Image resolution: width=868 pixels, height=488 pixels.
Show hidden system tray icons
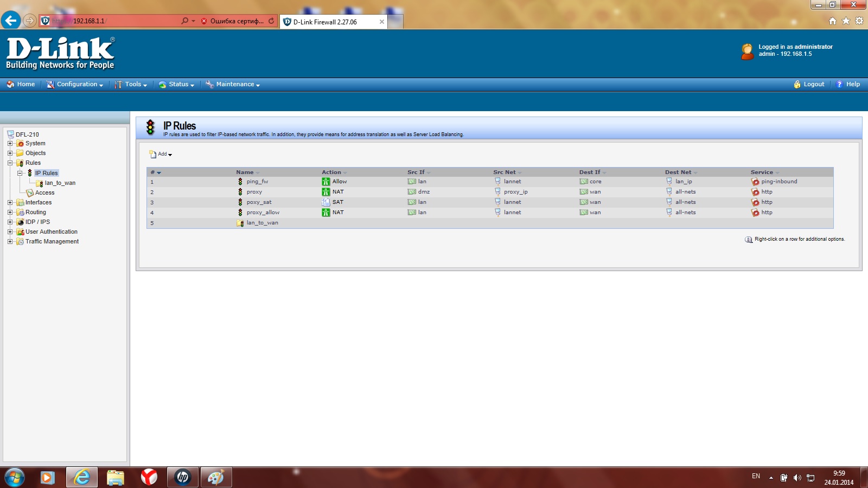tap(771, 478)
